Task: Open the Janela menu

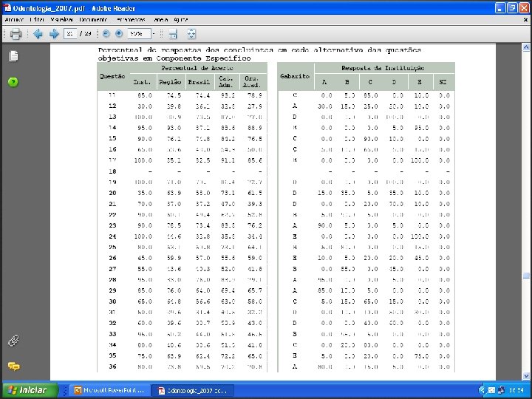Action: coord(160,20)
